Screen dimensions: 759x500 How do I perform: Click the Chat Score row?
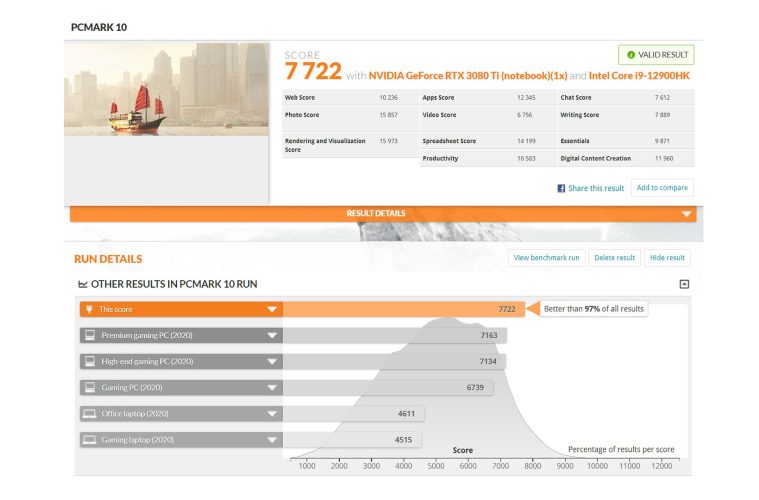(626, 98)
